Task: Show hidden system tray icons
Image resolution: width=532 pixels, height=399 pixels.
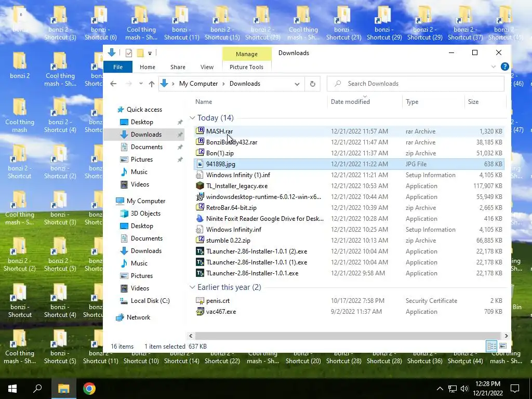Action: click(x=440, y=389)
